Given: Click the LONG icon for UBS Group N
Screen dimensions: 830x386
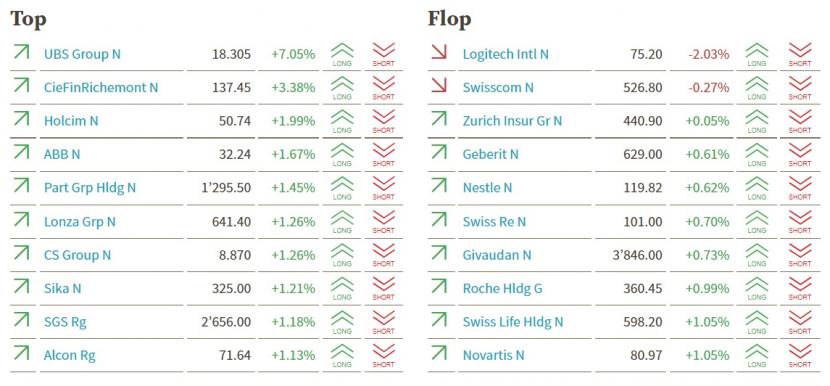Looking at the screenshot, I should coord(342,55).
